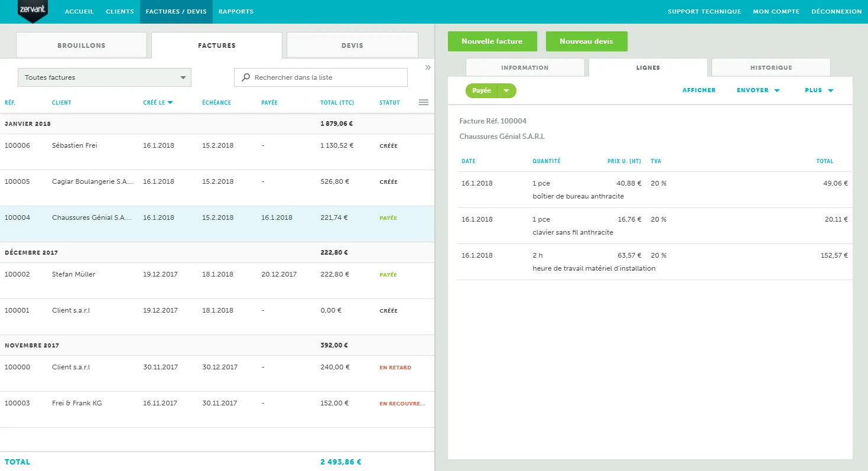Toggle sort arrow on Créé le column
868x471 pixels.
point(170,103)
